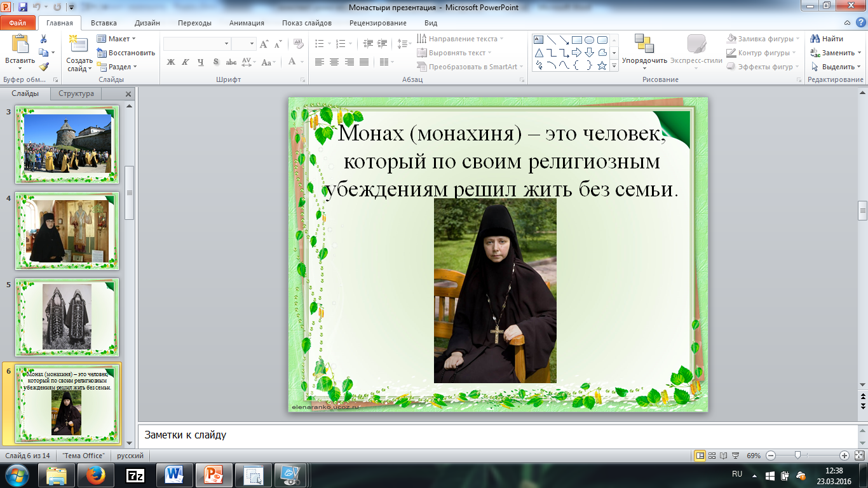Expand the shapes gallery more button
Image resolution: width=868 pixels, height=488 pixels.
(614, 65)
